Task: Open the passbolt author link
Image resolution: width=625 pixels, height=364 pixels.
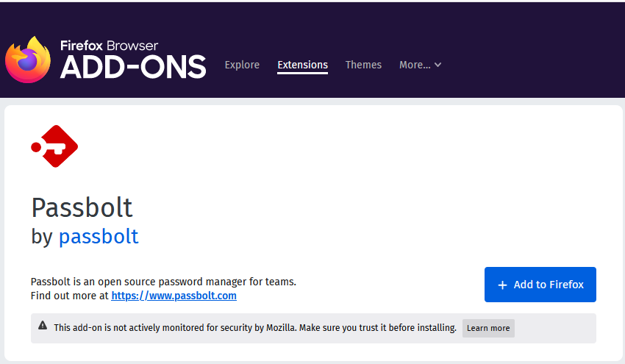Action: click(x=99, y=237)
